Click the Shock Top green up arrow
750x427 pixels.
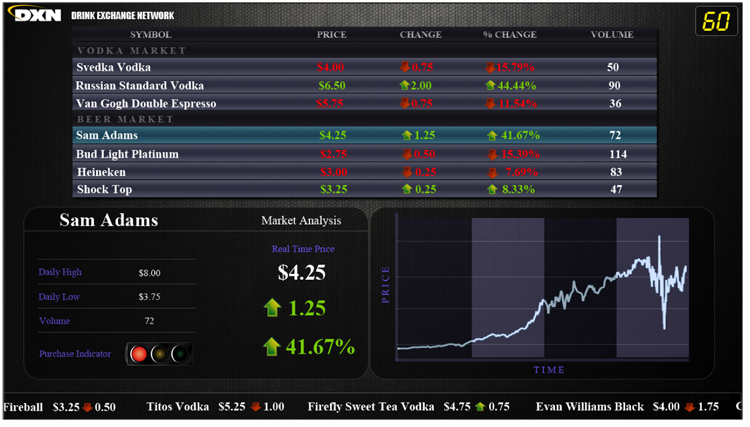407,189
